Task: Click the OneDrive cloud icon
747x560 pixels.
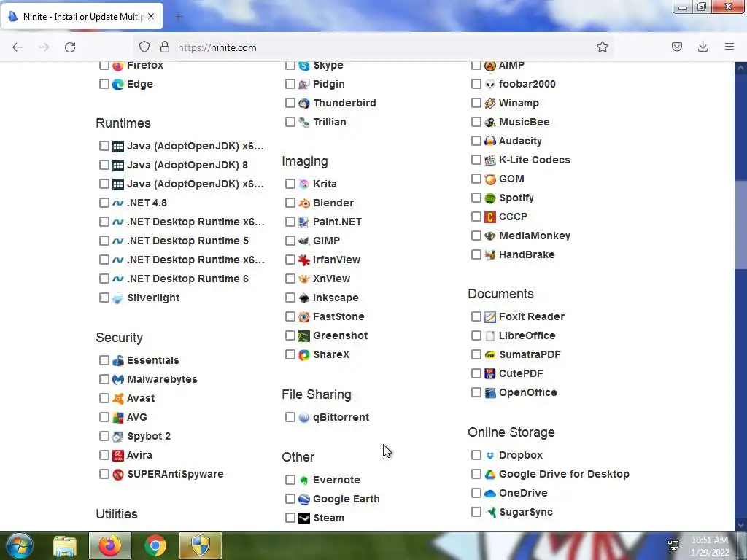Action: [489, 494]
